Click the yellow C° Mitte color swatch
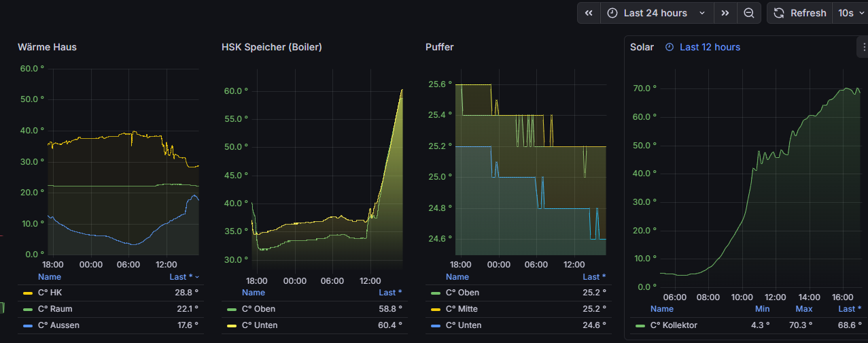The height and width of the screenshot is (343, 868). 435,309
